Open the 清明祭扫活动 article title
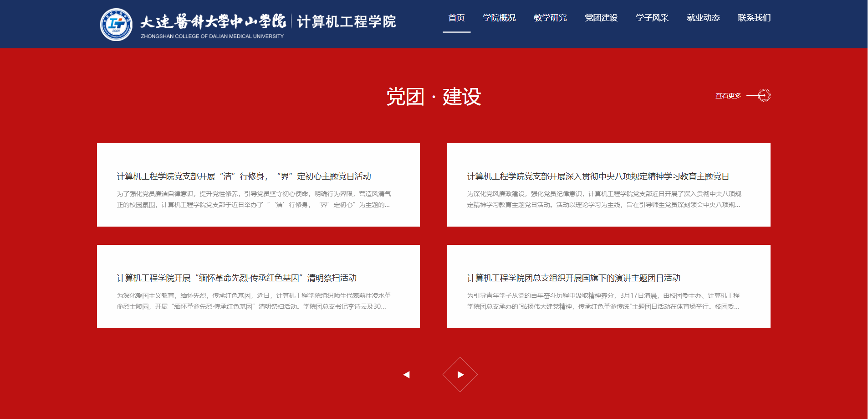 236,278
